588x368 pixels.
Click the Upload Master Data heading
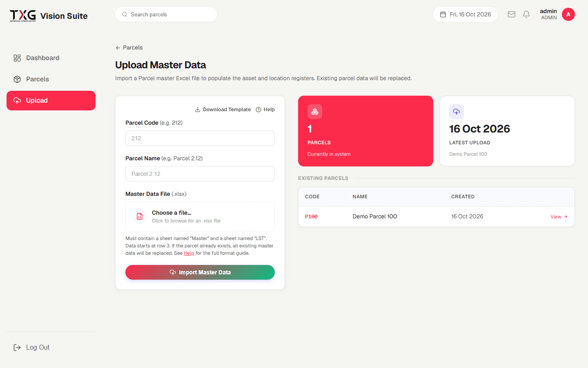(x=160, y=65)
